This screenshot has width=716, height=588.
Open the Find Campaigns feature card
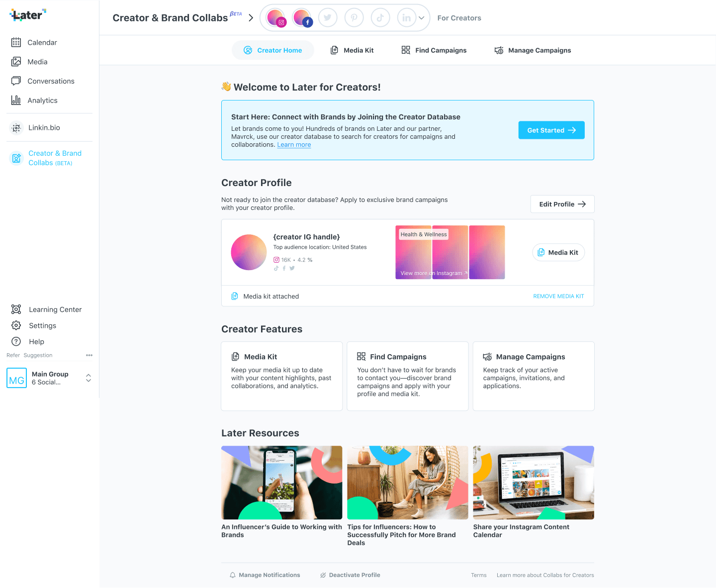pyautogui.click(x=408, y=376)
